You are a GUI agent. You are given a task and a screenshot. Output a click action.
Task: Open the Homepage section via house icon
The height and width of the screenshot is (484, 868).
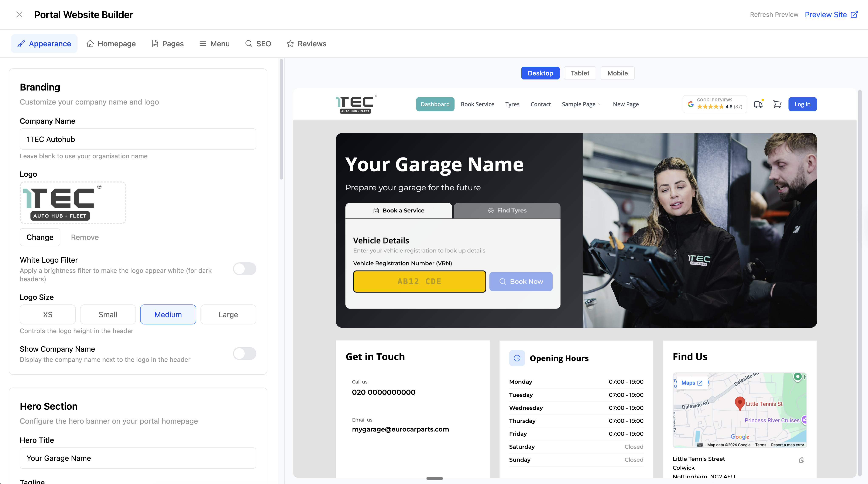111,44
